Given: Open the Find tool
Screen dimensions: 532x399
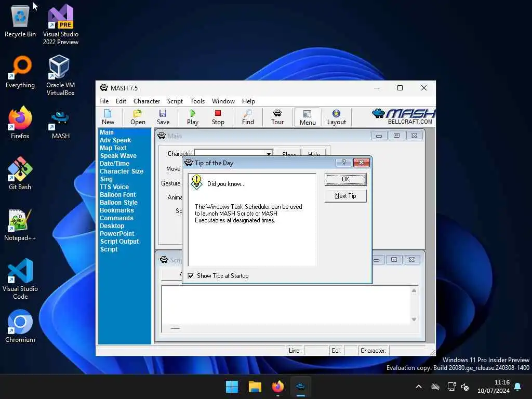Looking at the screenshot, I should pyautogui.click(x=248, y=117).
